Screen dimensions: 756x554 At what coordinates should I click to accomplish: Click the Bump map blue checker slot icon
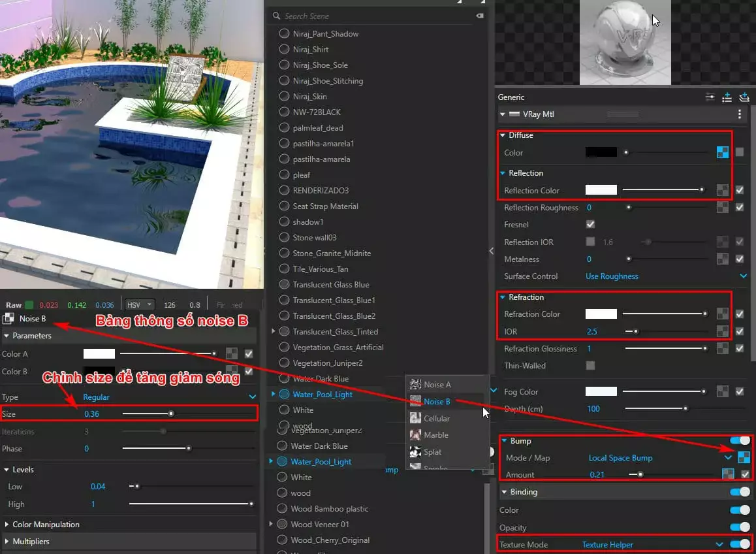point(743,457)
